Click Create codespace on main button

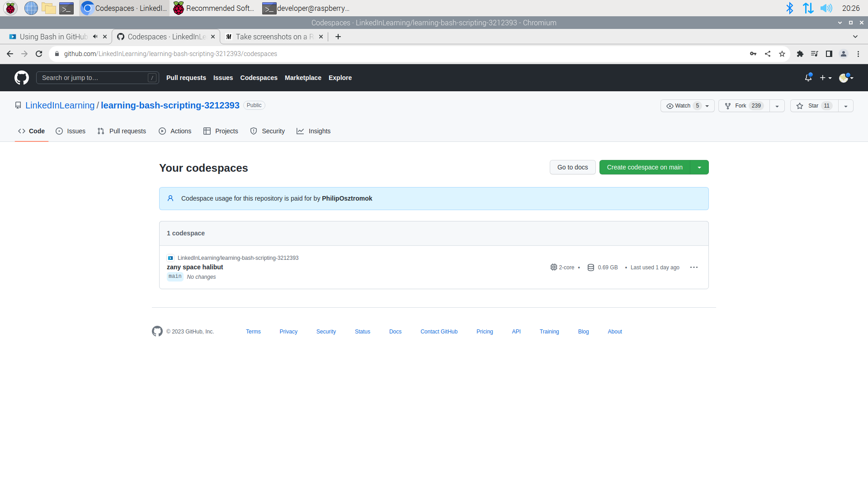click(645, 167)
